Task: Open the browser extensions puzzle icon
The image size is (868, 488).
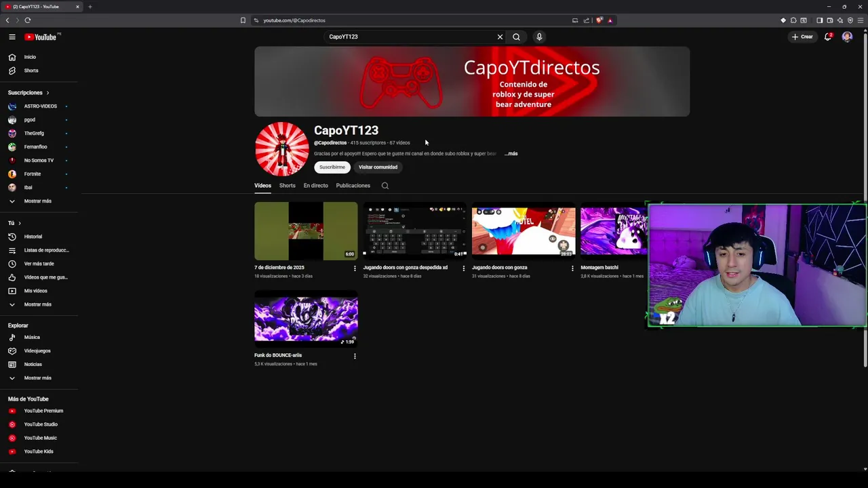Action: point(793,20)
